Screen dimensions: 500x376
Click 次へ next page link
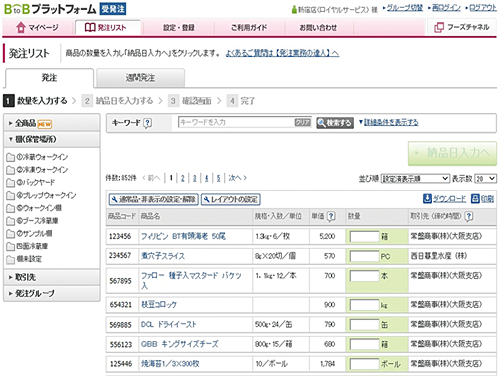pyautogui.click(x=237, y=178)
